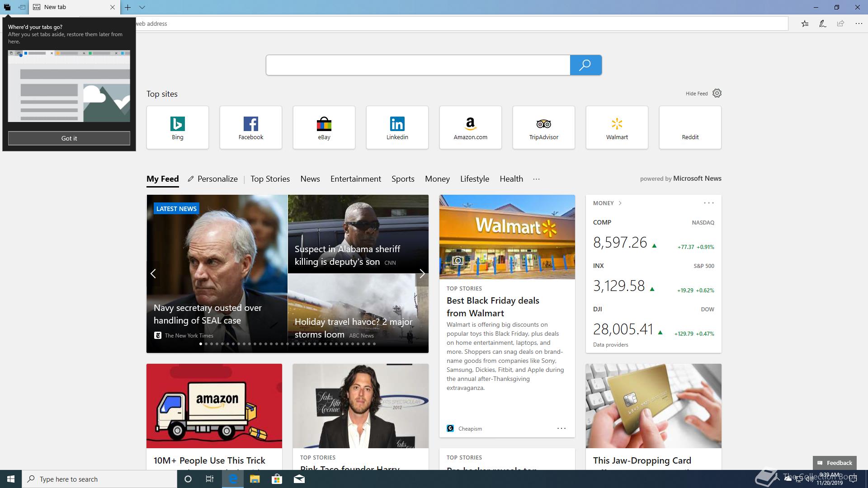Open the tabs you've set aside icon
Viewport: 868px width, 488px height.
point(7,7)
